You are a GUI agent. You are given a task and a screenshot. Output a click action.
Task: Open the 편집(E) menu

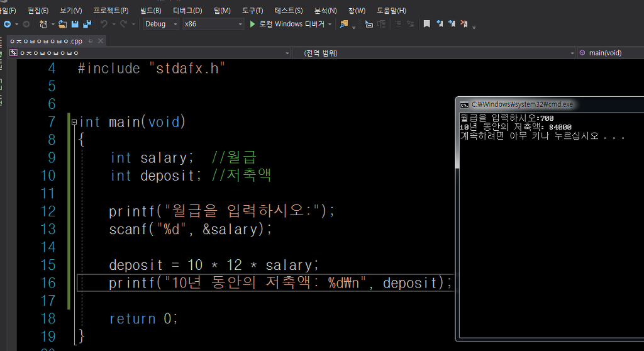pos(38,10)
